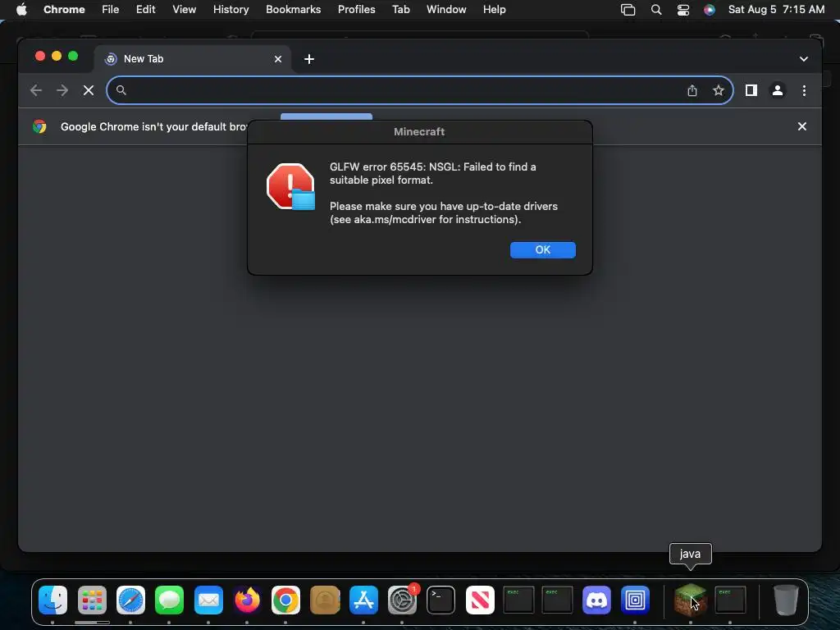Open the Trash in the dock

point(786,600)
